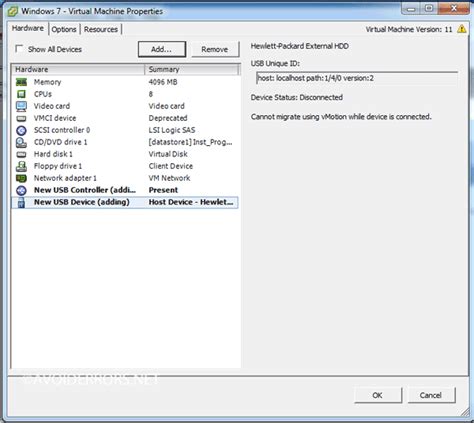
Task: Click the USB Unique ID field
Action: pyautogui.click(x=357, y=79)
